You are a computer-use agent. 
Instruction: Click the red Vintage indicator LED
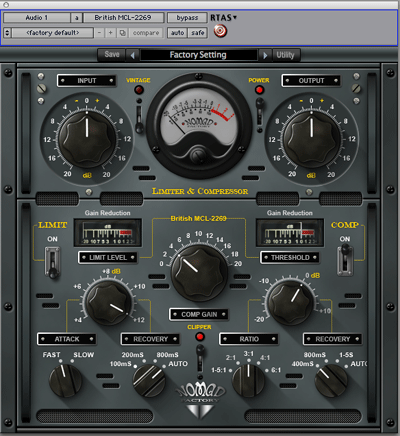tap(139, 90)
